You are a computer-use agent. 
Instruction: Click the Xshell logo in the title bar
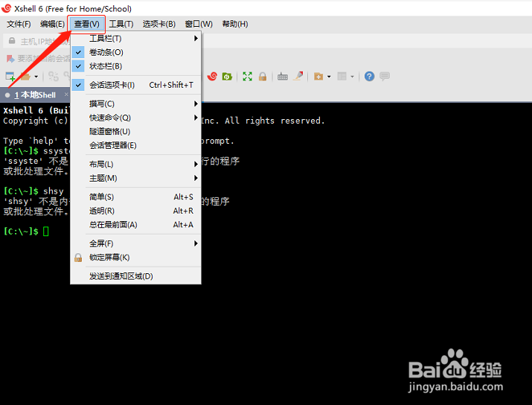(x=6, y=8)
